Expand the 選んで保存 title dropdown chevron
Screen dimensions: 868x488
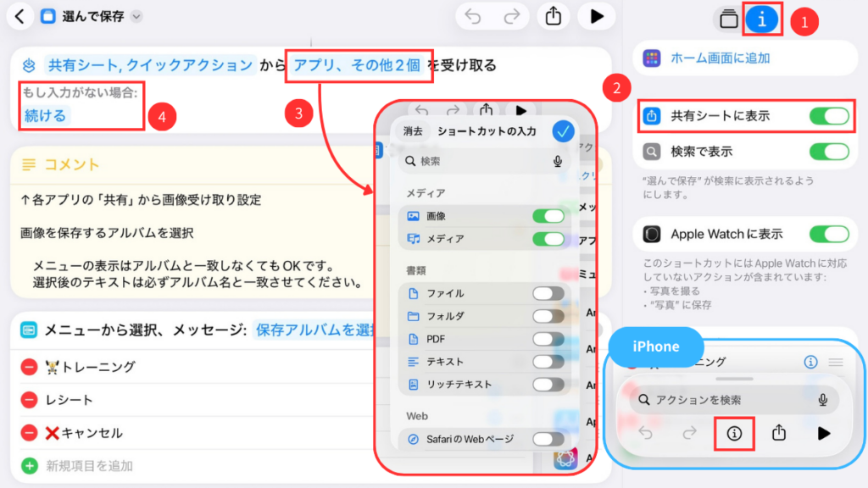point(137,16)
